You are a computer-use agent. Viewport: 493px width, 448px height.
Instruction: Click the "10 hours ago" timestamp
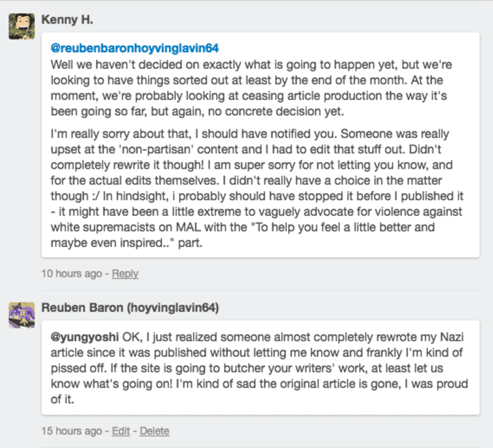[x=71, y=273]
